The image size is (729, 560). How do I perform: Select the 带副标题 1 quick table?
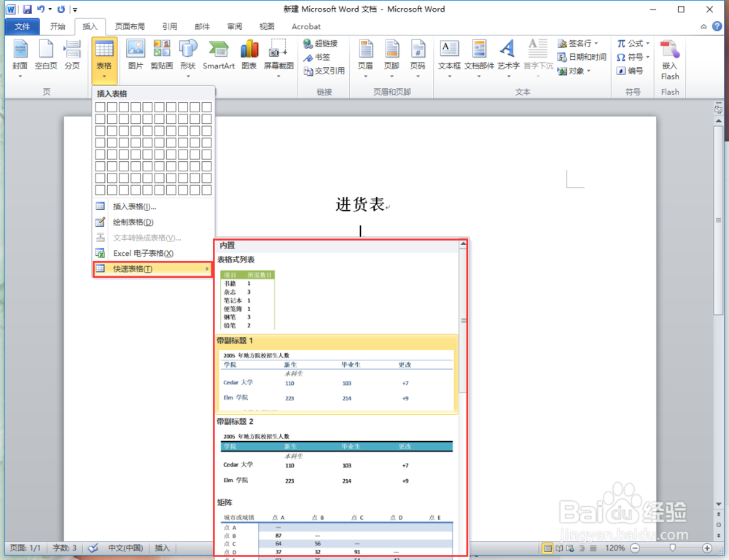pos(337,374)
